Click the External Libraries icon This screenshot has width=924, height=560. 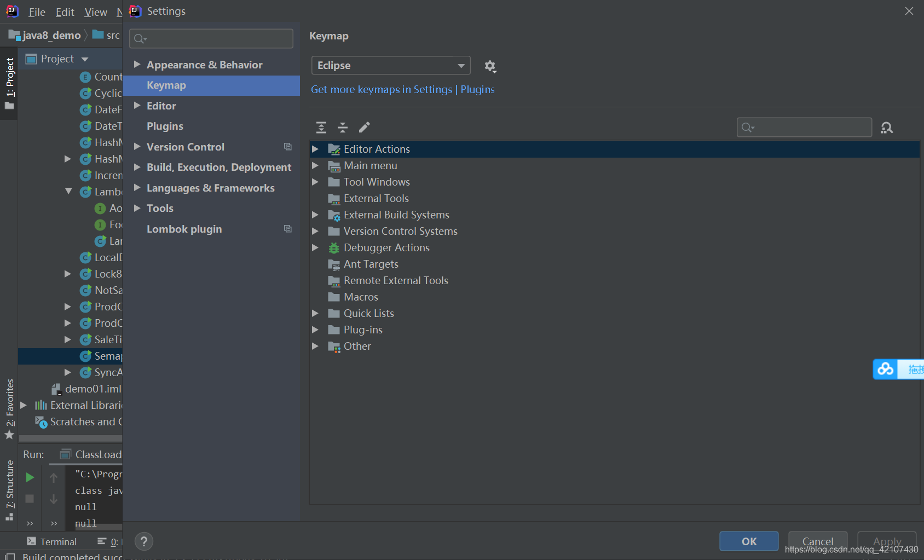(41, 405)
